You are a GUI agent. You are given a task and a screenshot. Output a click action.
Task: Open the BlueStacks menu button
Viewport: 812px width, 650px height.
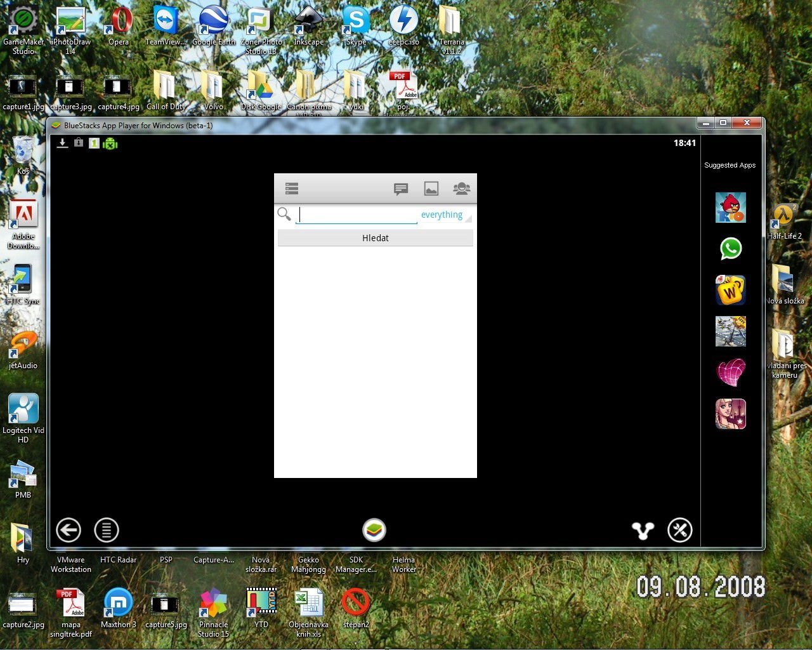tap(107, 530)
